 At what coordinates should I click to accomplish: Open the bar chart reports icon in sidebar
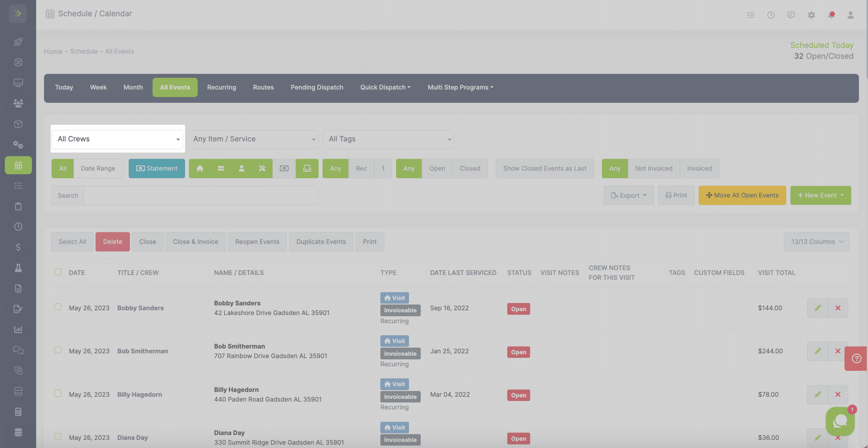click(18, 329)
